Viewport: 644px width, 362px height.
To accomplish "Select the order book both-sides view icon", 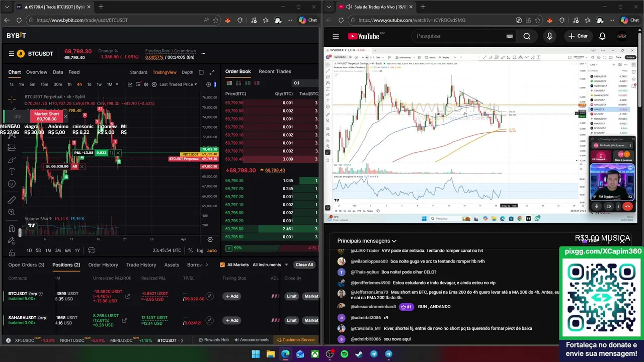I will click(x=229, y=83).
